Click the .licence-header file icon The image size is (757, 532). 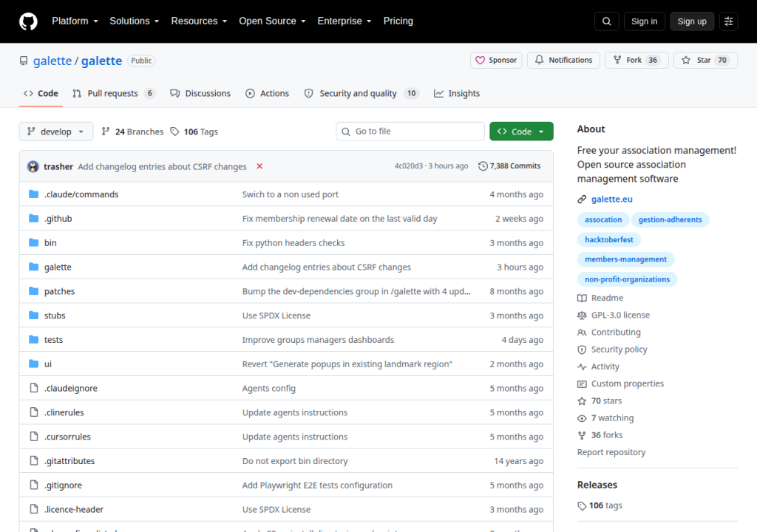[34, 509]
